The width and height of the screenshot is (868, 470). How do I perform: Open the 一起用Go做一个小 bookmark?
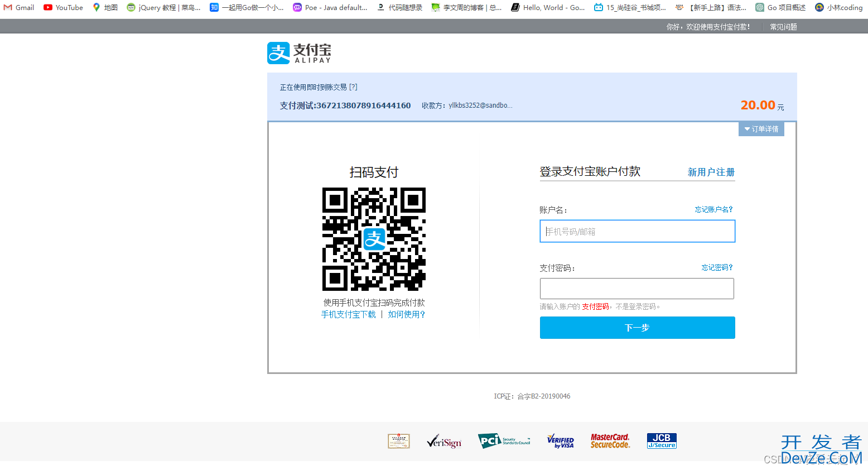(x=247, y=7)
